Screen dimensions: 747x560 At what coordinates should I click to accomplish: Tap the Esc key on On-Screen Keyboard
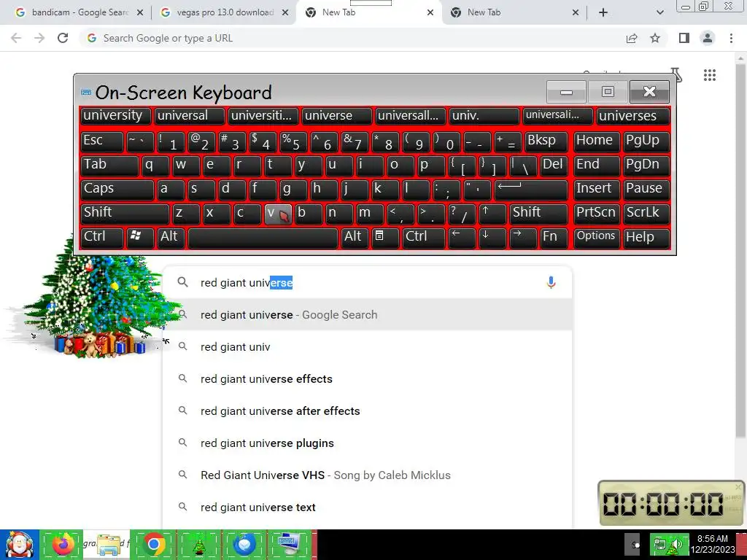tap(102, 141)
